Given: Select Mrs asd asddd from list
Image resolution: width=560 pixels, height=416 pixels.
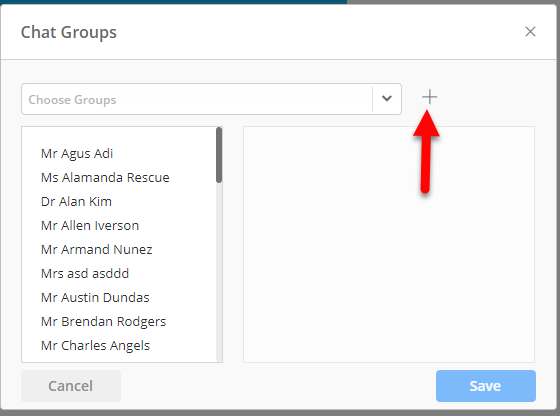Looking at the screenshot, I should (x=85, y=273).
